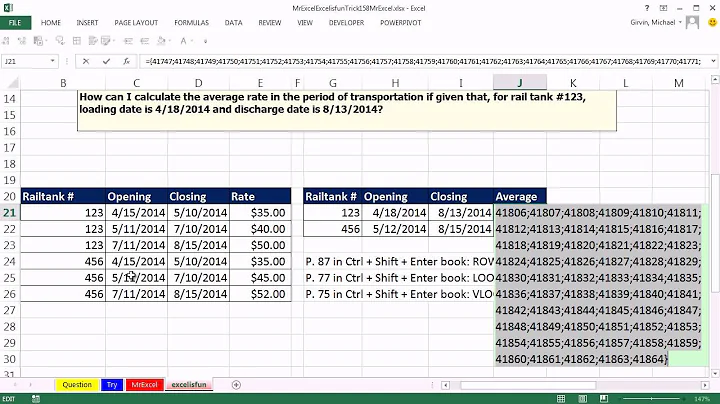Click horizontal scrollbar left arrow
Image resolution: width=720 pixels, height=404 pixels.
pyautogui.click(x=445, y=385)
